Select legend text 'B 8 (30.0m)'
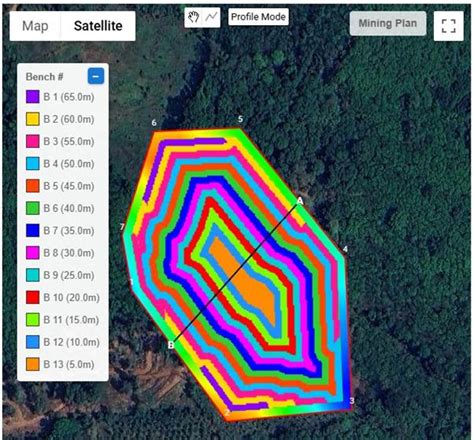Screen dimensions: 474x440 (x=69, y=253)
